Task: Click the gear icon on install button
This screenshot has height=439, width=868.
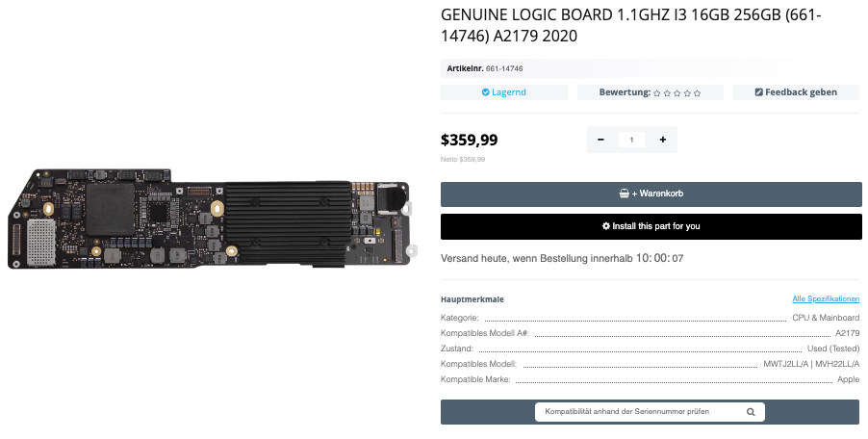Action: (x=605, y=226)
